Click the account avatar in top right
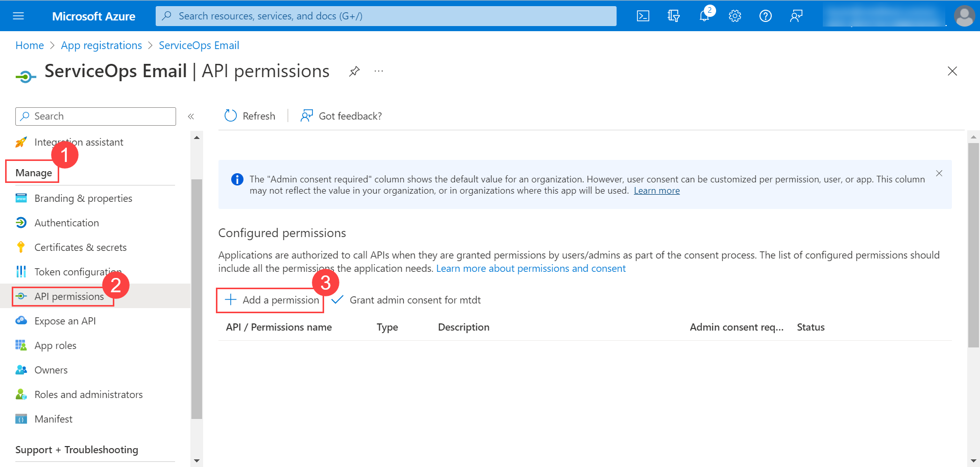 (964, 16)
